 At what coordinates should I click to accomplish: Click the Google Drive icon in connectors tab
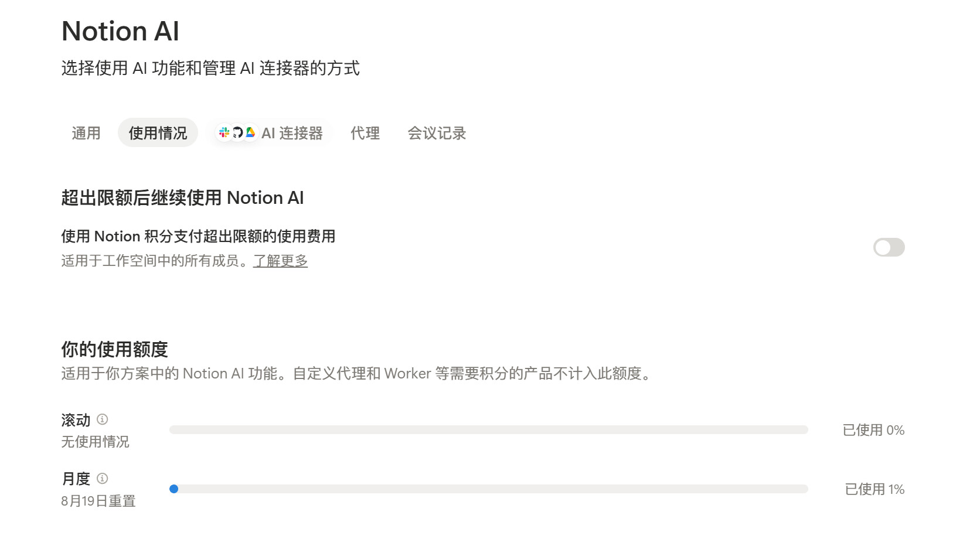250,133
